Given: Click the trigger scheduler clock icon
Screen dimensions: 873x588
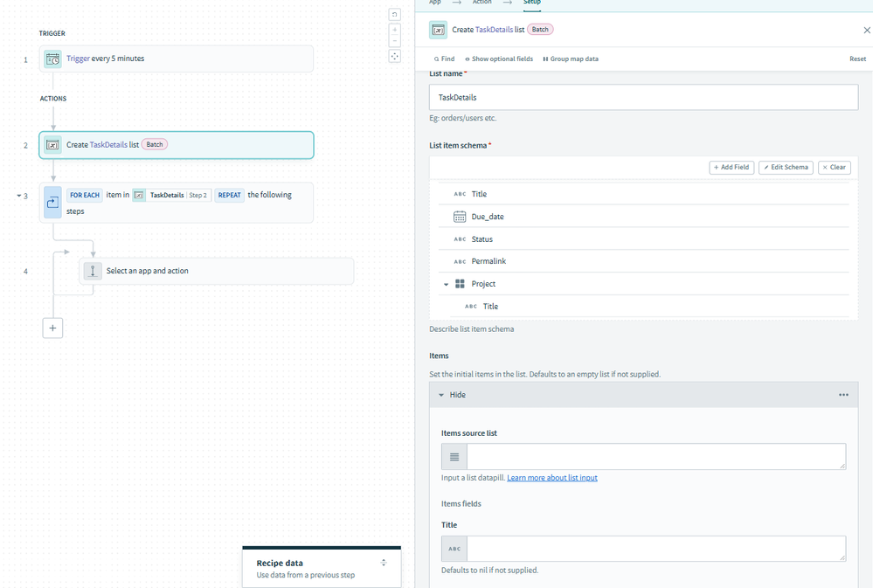Looking at the screenshot, I should point(52,59).
